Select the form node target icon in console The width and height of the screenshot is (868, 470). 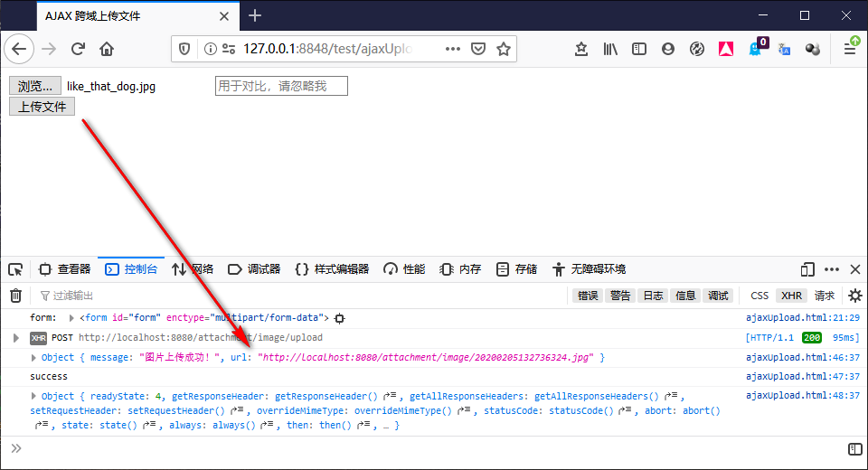[339, 318]
